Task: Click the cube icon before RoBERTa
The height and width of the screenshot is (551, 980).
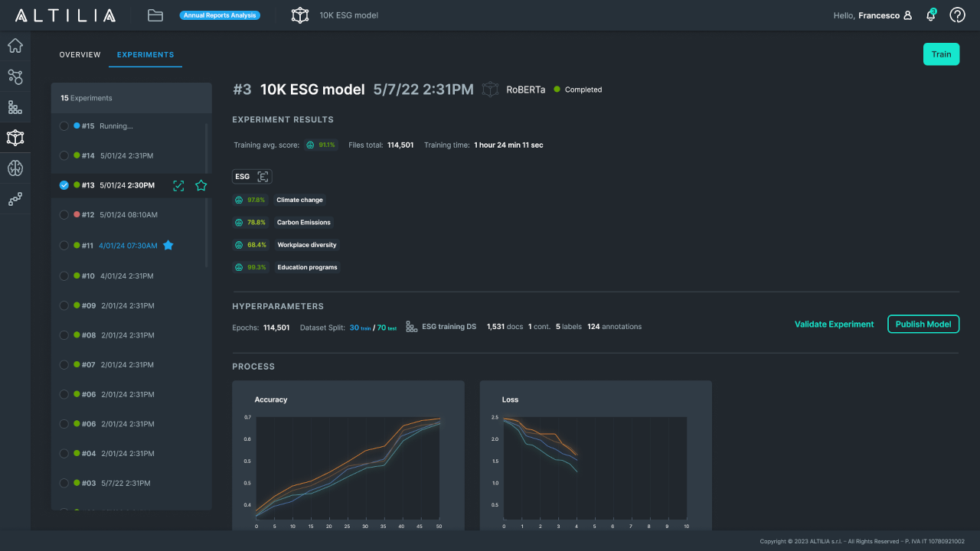Action: [490, 90]
